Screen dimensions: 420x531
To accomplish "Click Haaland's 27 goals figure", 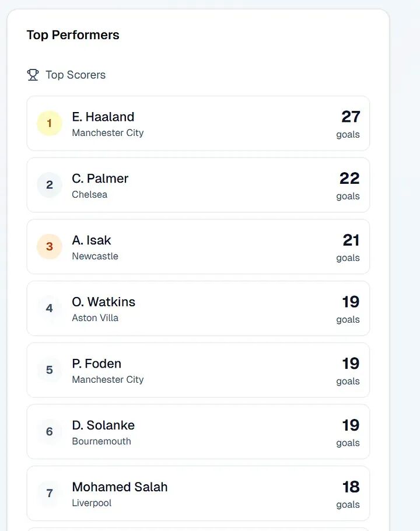I will (351, 117).
